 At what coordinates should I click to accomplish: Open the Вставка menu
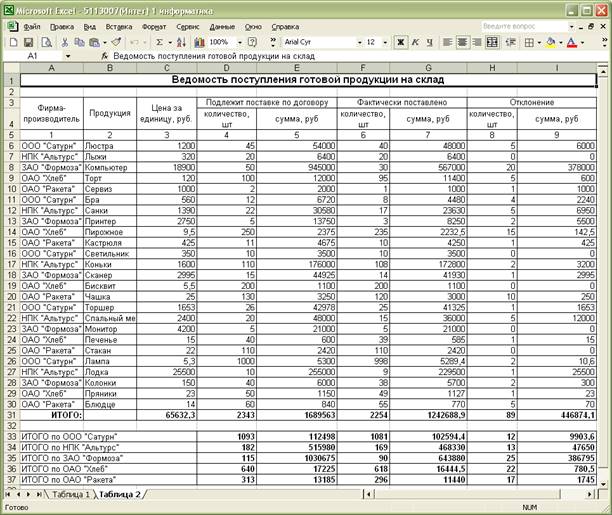click(119, 27)
